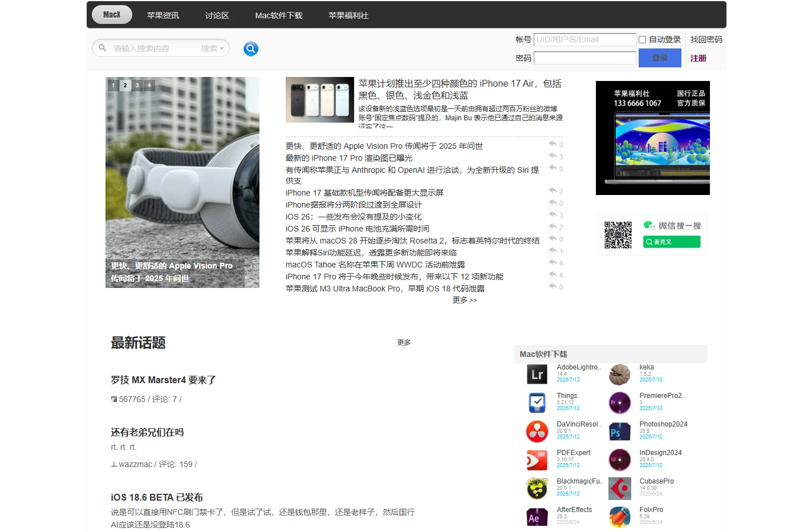The height and width of the screenshot is (532, 812).
Task: Click the gray search magnifier in search box
Action: tap(103, 48)
